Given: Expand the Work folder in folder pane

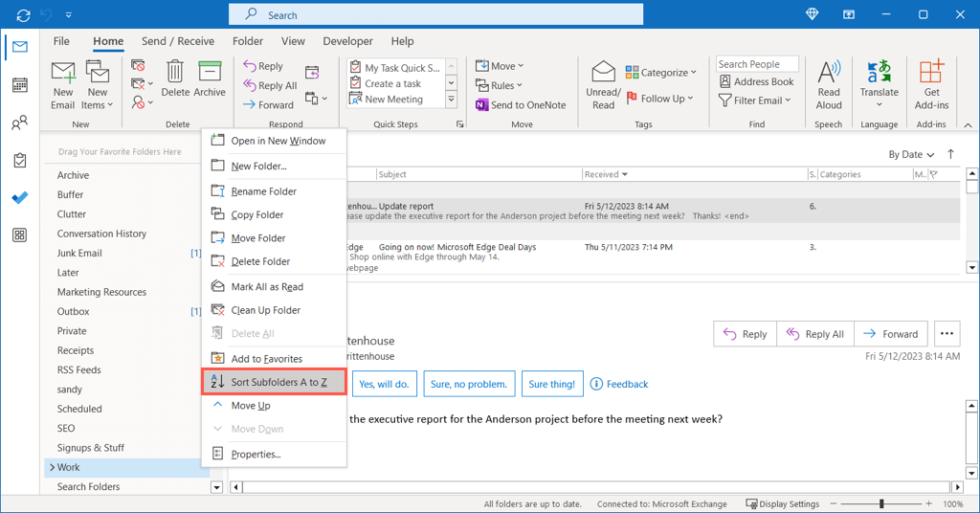Looking at the screenshot, I should click(51, 467).
